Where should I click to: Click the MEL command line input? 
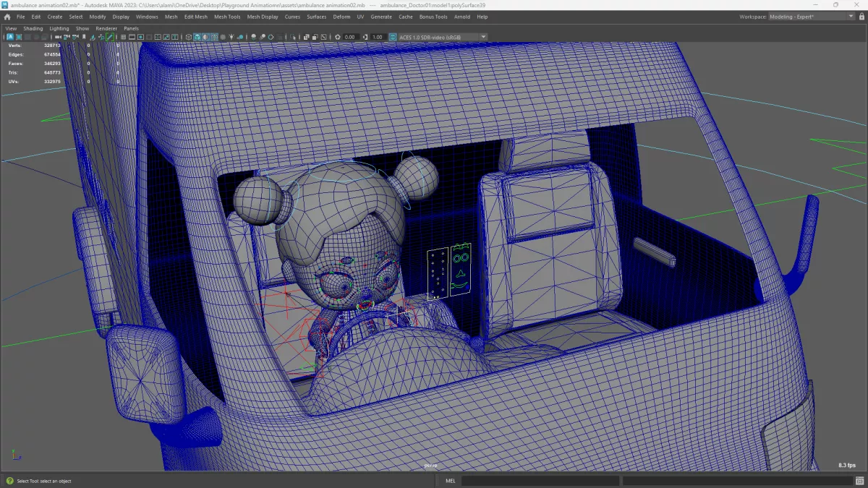point(540,481)
